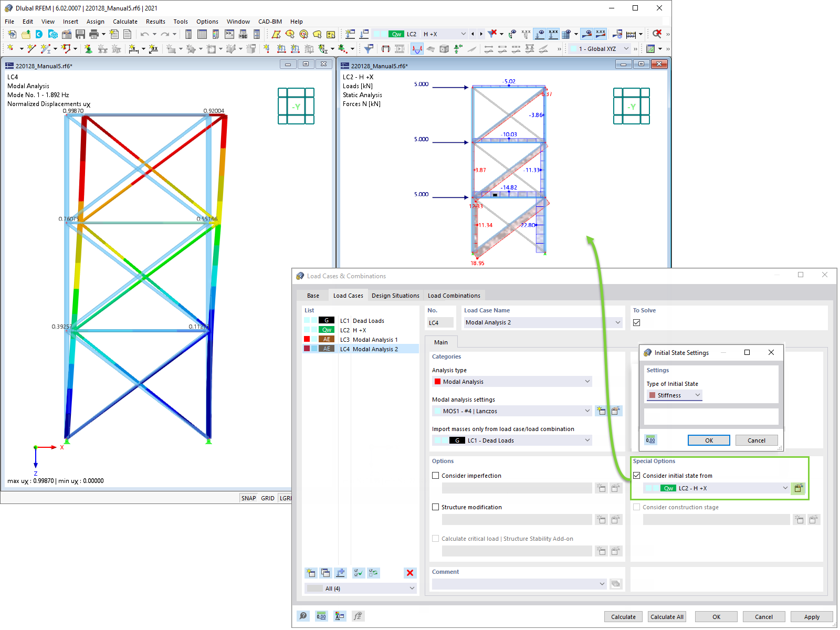Open the Edit Units and Decimal Places icon
This screenshot has width=840, height=630.
coord(321,615)
